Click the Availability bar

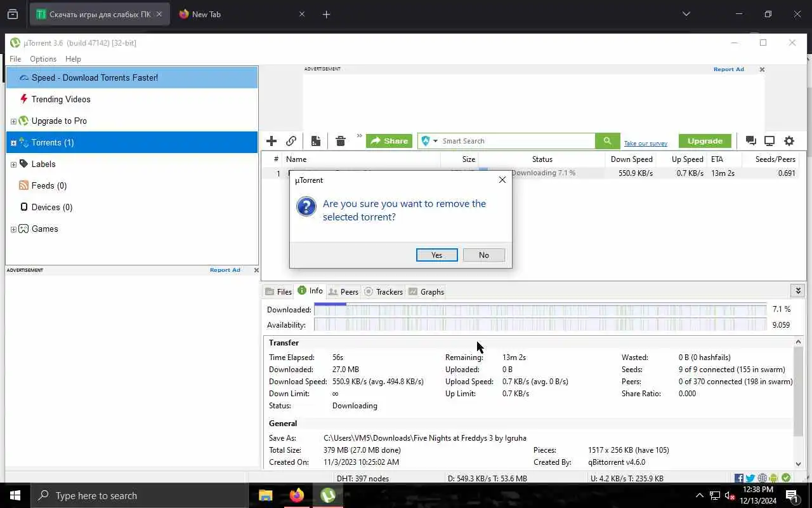coord(540,324)
